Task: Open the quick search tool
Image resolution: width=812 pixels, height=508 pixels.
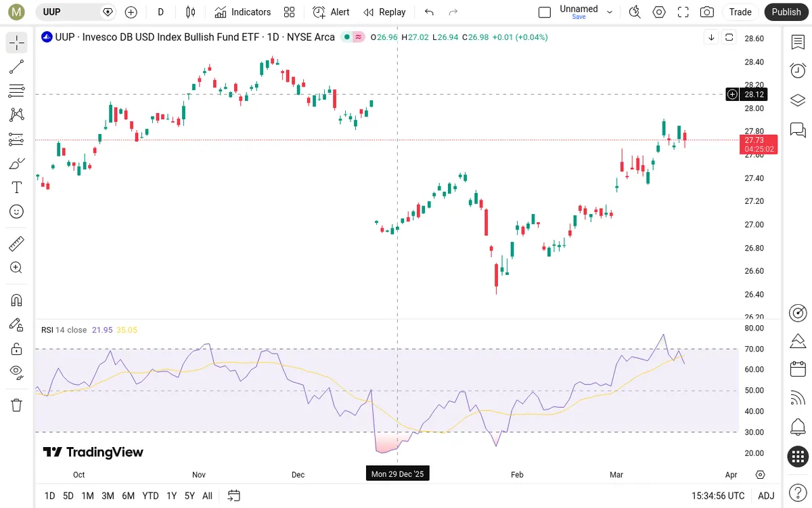Action: 635,12
